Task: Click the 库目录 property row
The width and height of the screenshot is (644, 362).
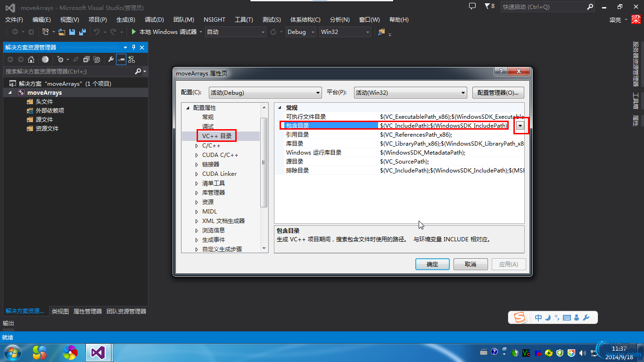Action: pos(399,144)
